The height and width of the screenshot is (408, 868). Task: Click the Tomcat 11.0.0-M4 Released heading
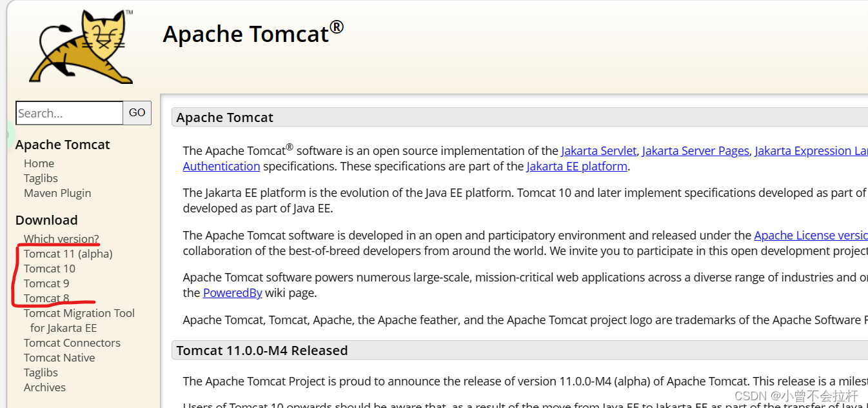tap(262, 351)
